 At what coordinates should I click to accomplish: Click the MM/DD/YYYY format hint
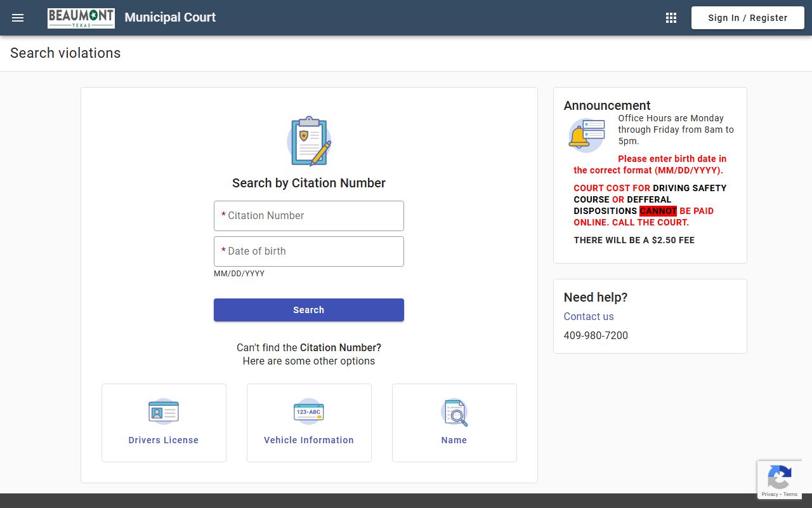pyautogui.click(x=239, y=274)
